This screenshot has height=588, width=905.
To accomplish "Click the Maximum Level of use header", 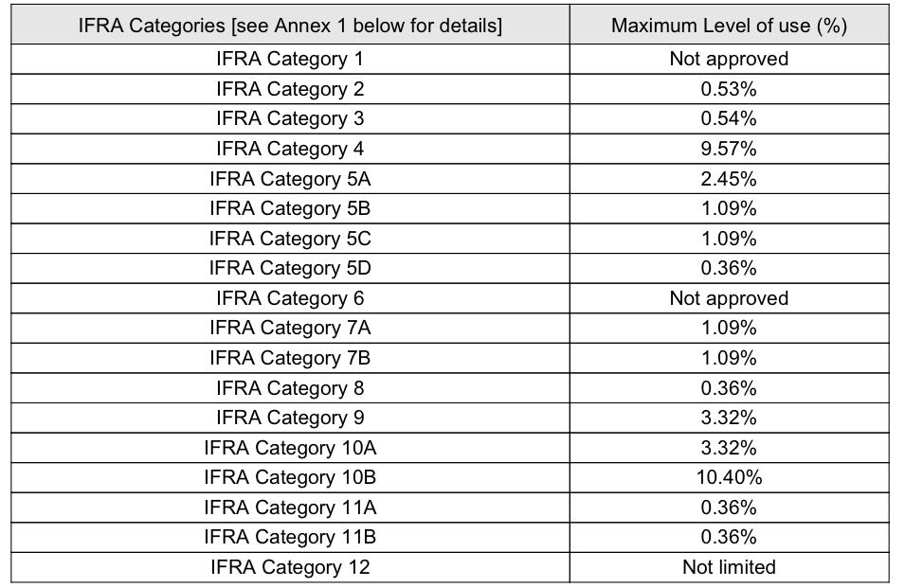I will pos(729,26).
